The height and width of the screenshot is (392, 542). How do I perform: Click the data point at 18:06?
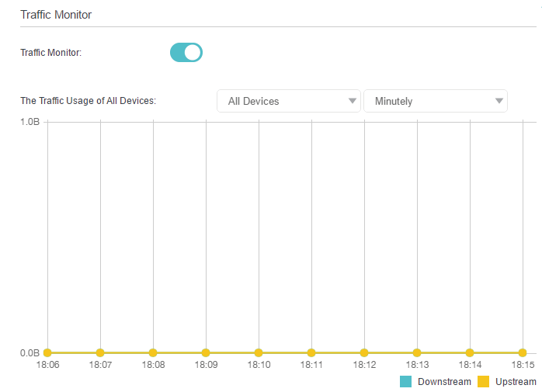47,353
